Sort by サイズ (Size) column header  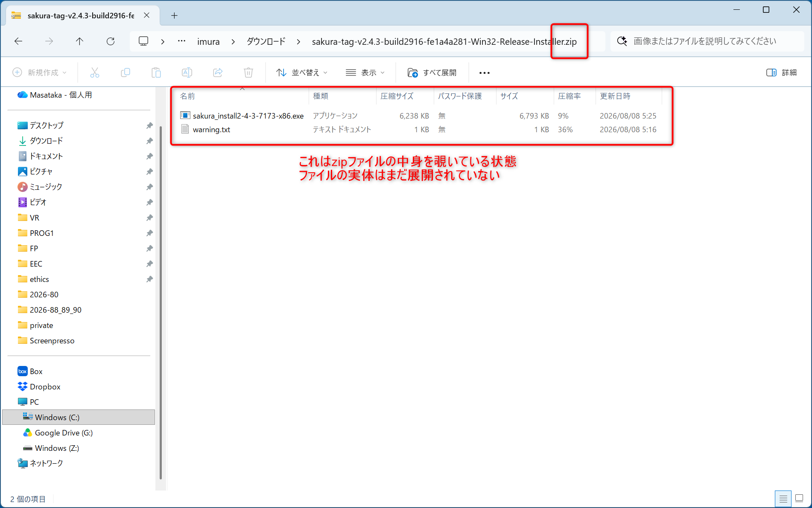[525, 96]
